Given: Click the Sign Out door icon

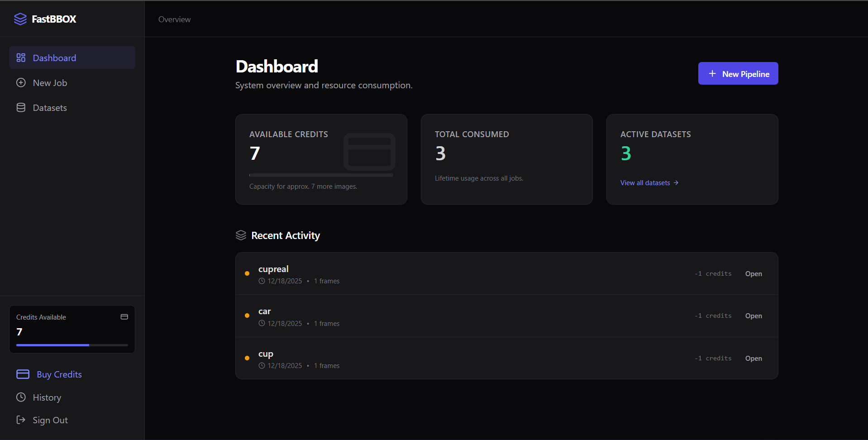Looking at the screenshot, I should [20, 420].
